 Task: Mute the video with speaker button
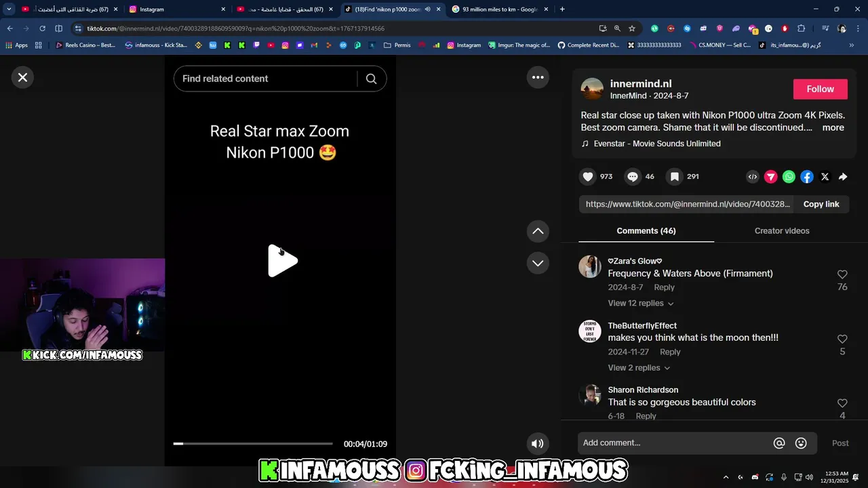[538, 444]
